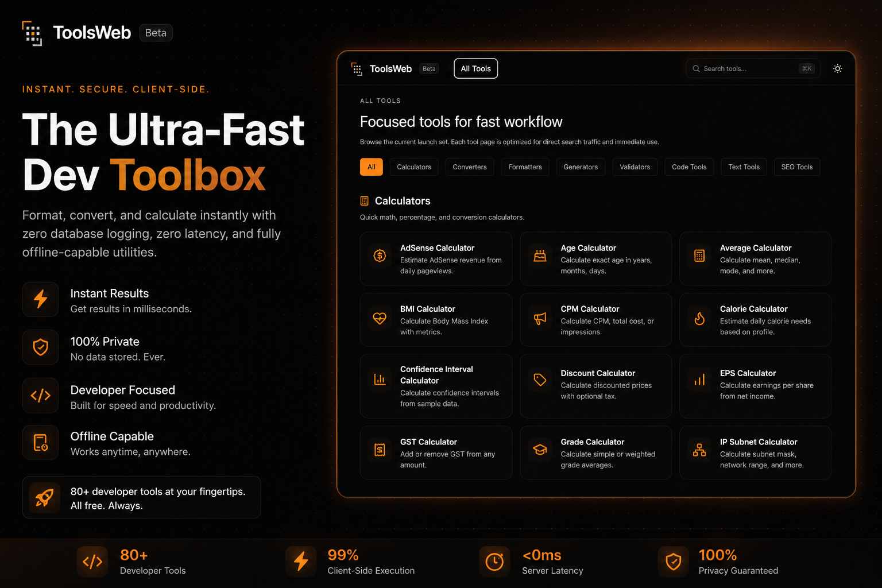Screen dimensions: 882x588
Task: Focus the Search tools input field
Action: tap(753, 69)
